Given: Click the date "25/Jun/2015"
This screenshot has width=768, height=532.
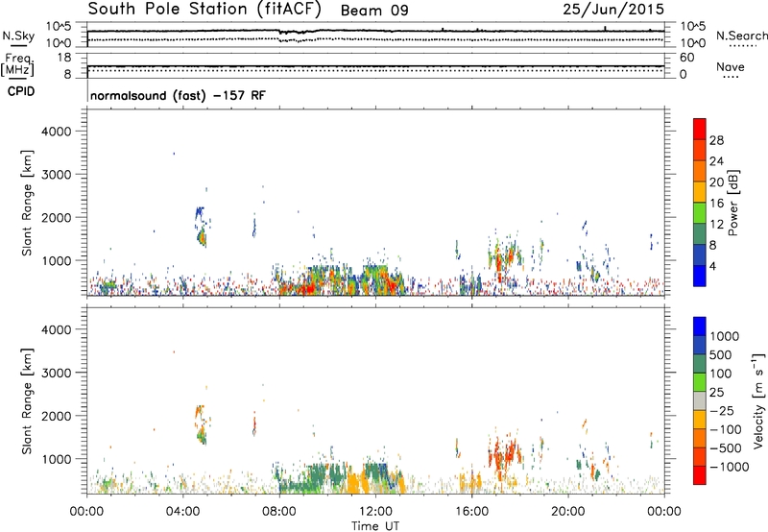Looking at the screenshot, I should 613,10.
